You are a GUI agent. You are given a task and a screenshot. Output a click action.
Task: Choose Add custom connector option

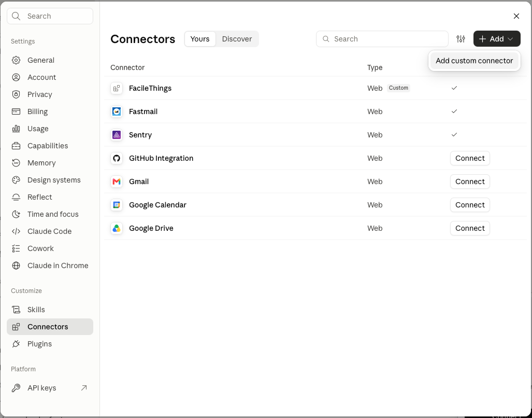click(474, 61)
